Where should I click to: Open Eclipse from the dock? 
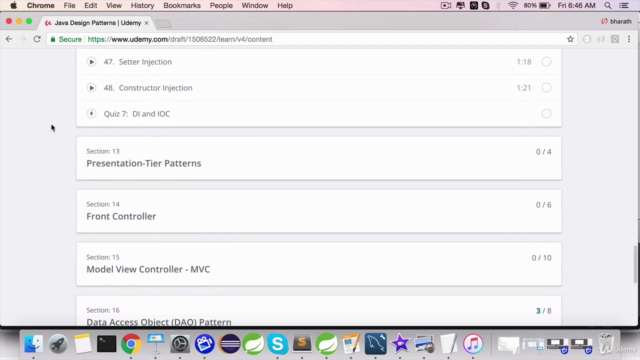229,344
